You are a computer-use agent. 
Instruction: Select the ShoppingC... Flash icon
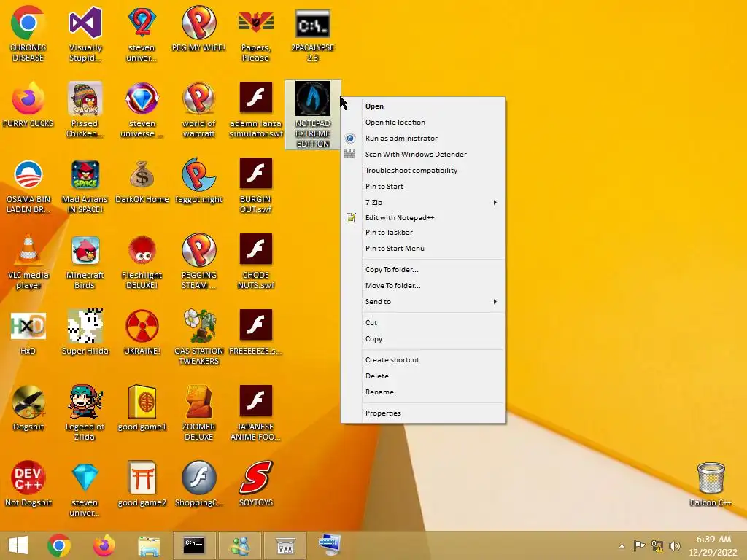199,484
